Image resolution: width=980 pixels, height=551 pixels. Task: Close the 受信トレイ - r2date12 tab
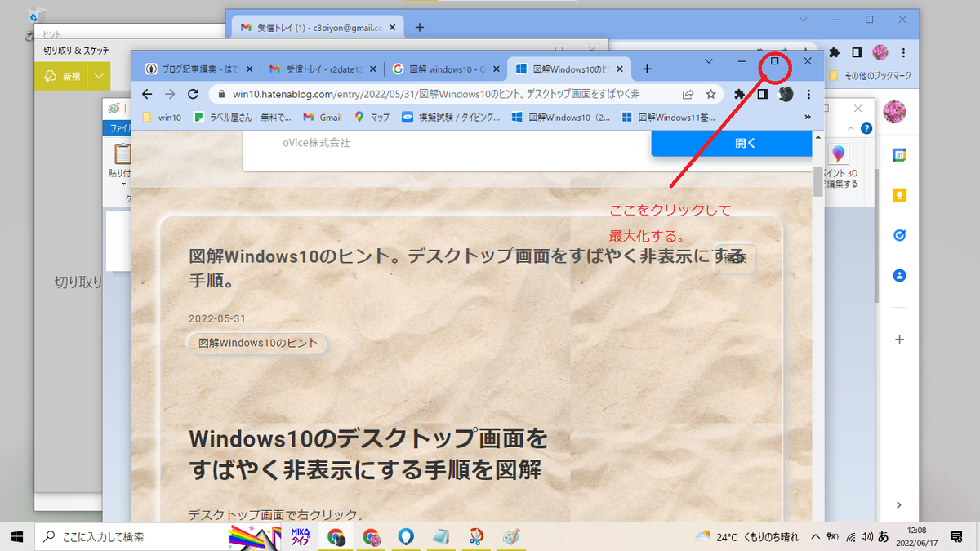(x=374, y=69)
